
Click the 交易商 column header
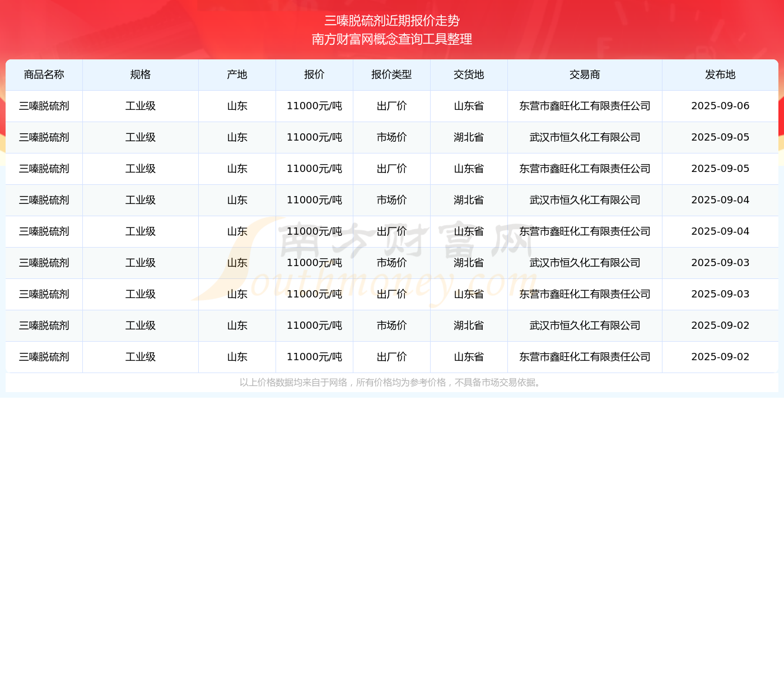pos(585,75)
